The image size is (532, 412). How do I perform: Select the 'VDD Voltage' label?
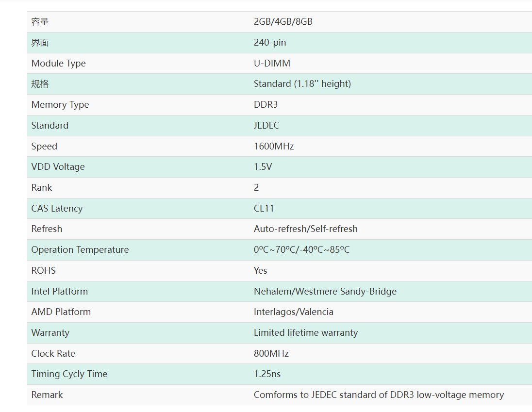58,167
